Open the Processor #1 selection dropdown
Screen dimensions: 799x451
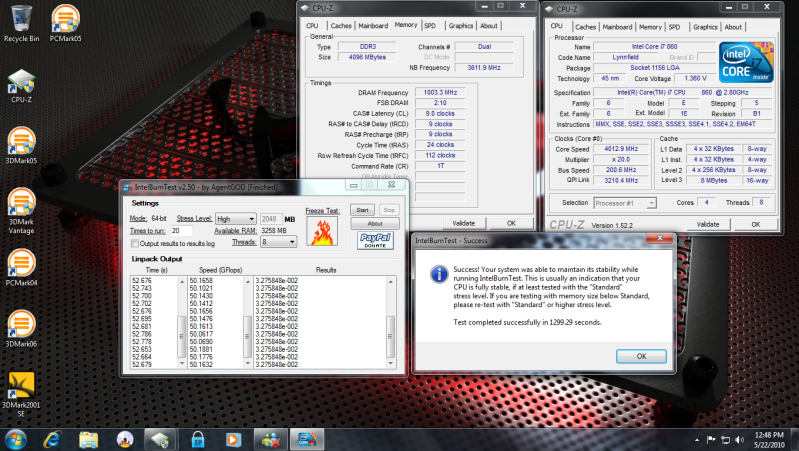coord(625,203)
